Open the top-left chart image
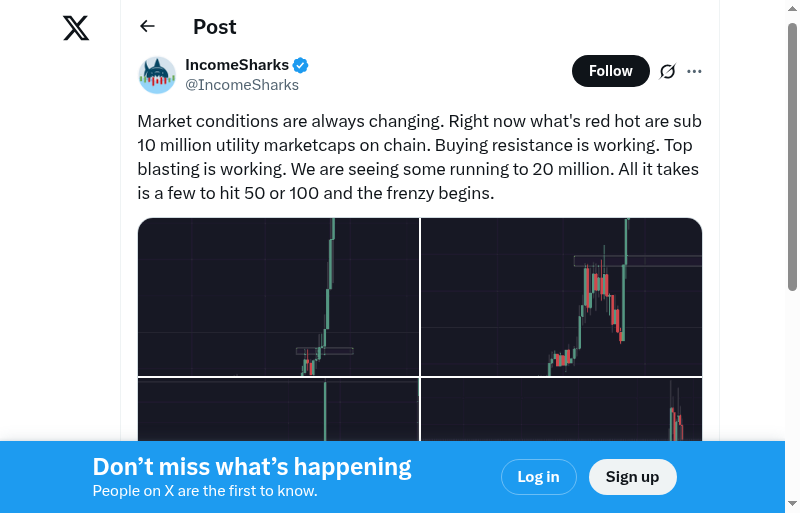800x513 pixels. pos(278,296)
